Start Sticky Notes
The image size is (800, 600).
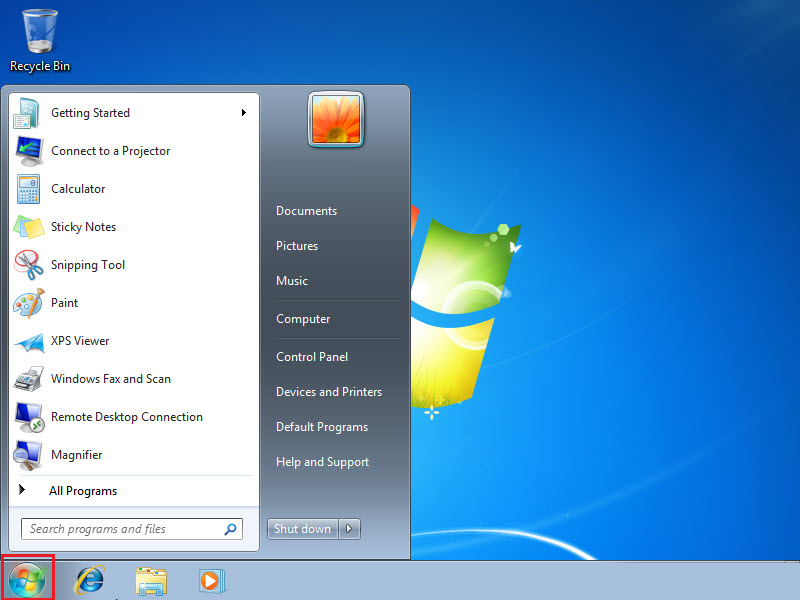click(83, 227)
